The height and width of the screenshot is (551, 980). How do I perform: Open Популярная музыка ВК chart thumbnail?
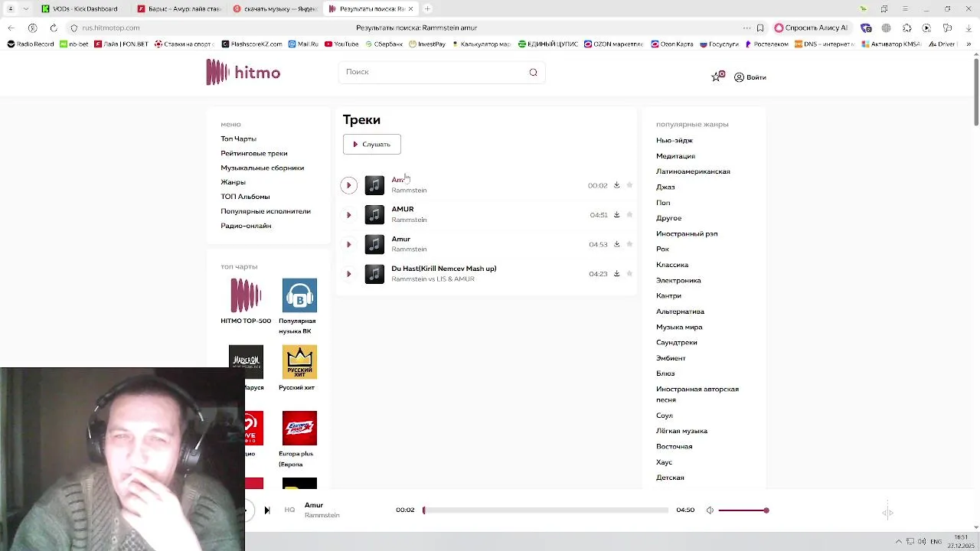[x=299, y=295]
